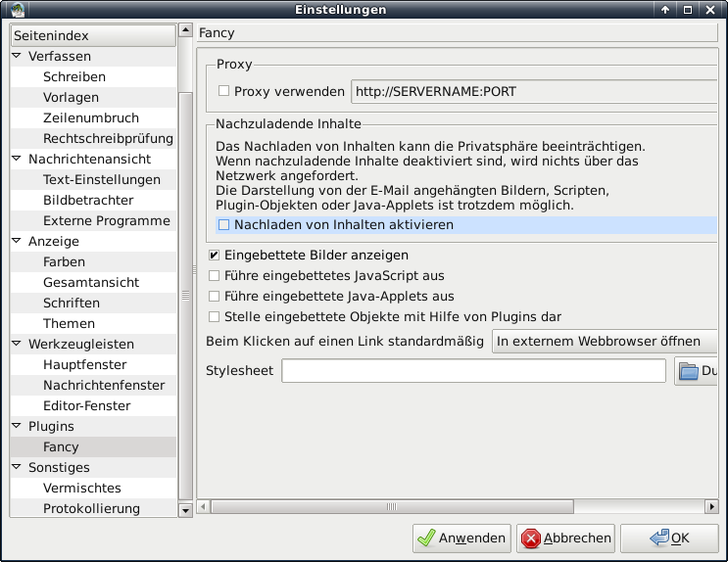Toggle Nachladen von Inhalten aktivieren

pos(223,225)
